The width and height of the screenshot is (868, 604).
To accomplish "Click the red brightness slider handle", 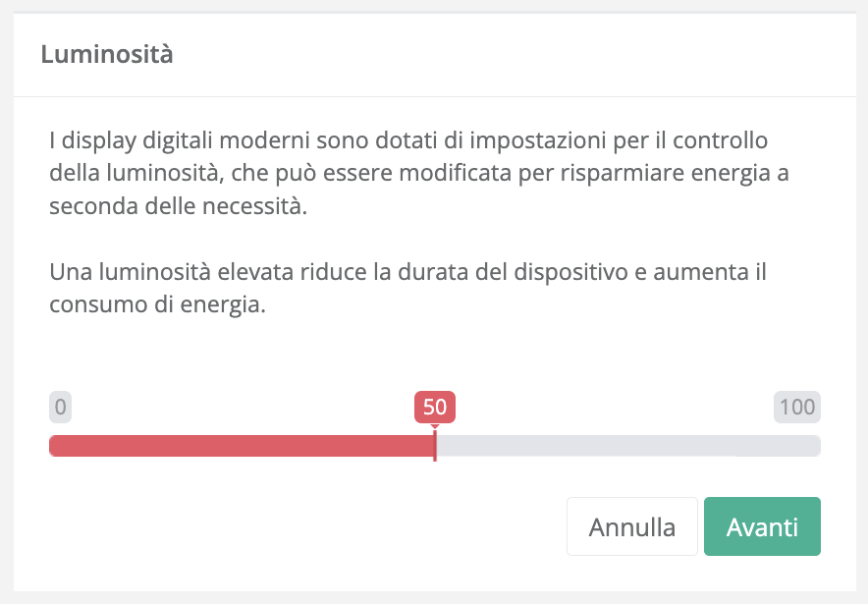I will click(435, 447).
